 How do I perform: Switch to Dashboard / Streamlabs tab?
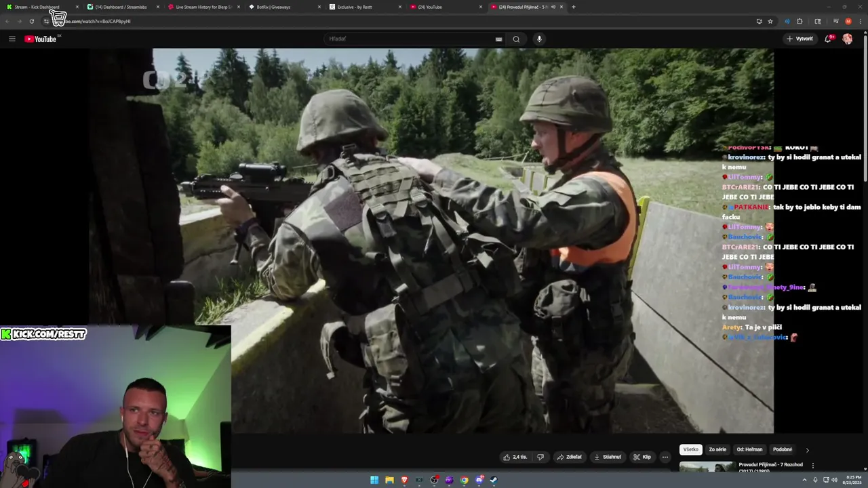[x=121, y=7]
